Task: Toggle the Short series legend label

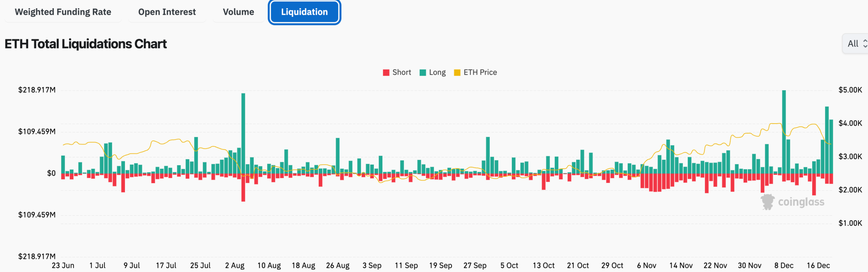Action: (x=402, y=72)
